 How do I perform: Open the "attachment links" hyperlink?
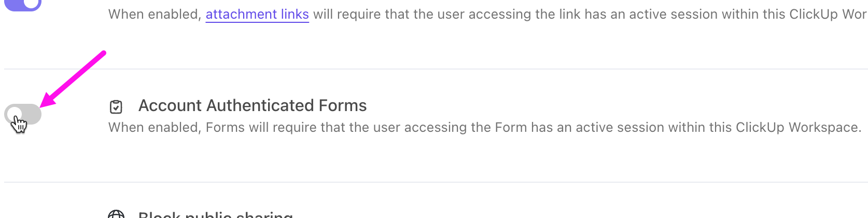click(257, 15)
